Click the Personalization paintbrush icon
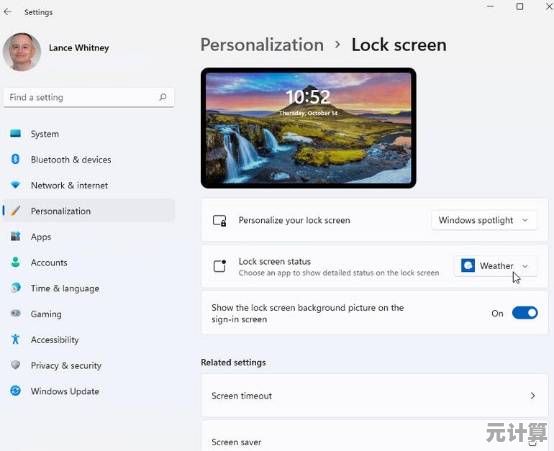554x451 pixels. pos(15,211)
